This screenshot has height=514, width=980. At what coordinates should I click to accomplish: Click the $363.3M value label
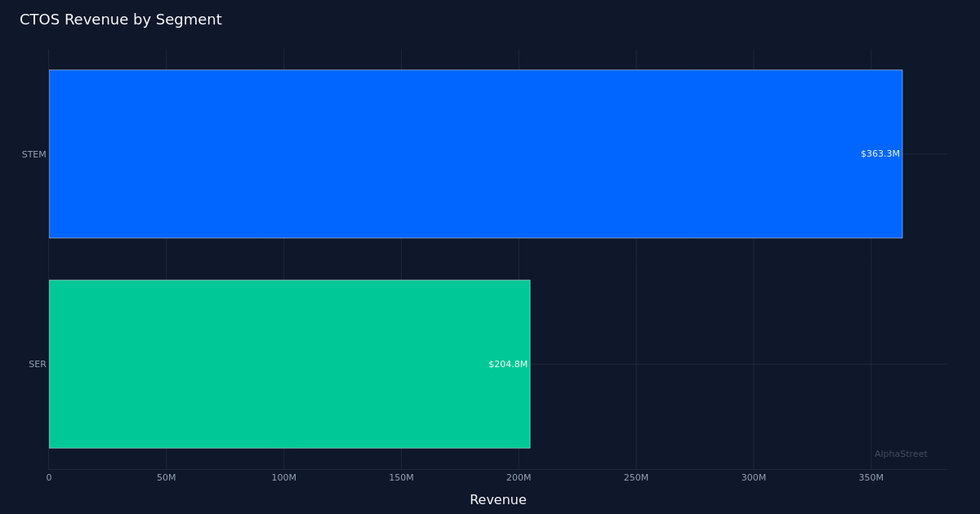878,153
